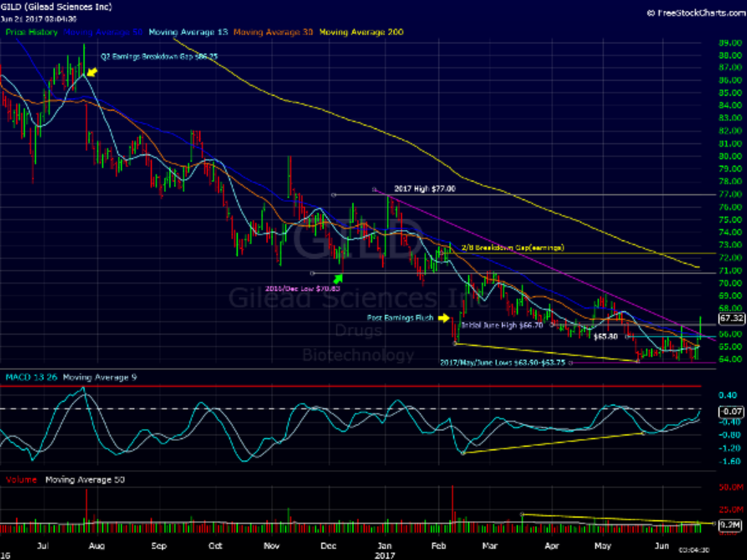Select the circle handle left of 2017 High label
Viewport: 747px width, 560px height.
[x=375, y=189]
